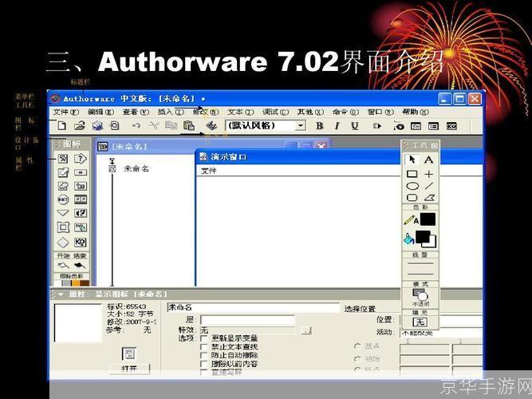
Task: Click the Find toolbar icon
Action: point(211,125)
